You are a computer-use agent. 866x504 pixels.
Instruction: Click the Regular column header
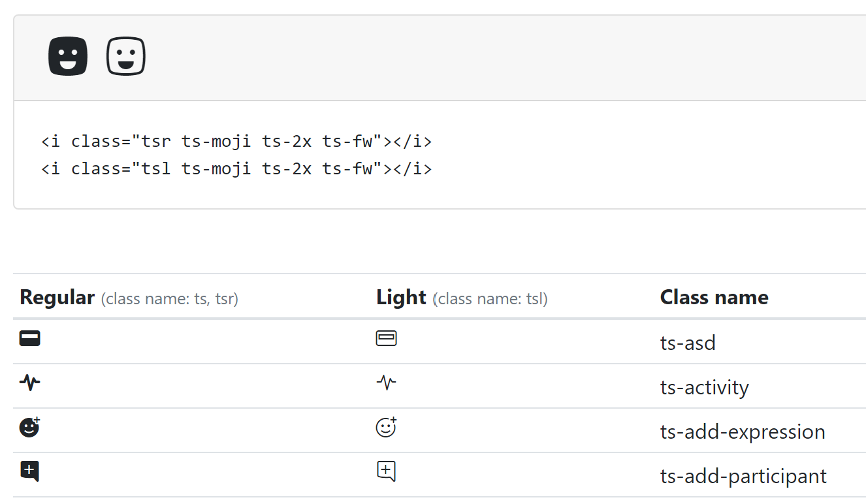coord(57,298)
